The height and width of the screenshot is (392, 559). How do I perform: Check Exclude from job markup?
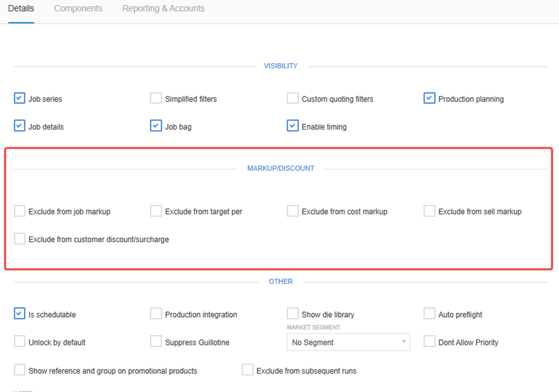(20, 211)
